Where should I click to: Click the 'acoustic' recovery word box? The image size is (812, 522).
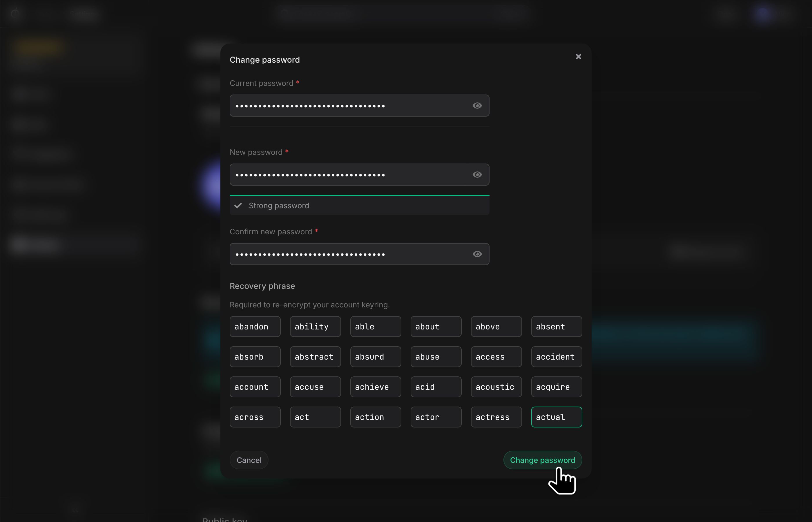(496, 387)
